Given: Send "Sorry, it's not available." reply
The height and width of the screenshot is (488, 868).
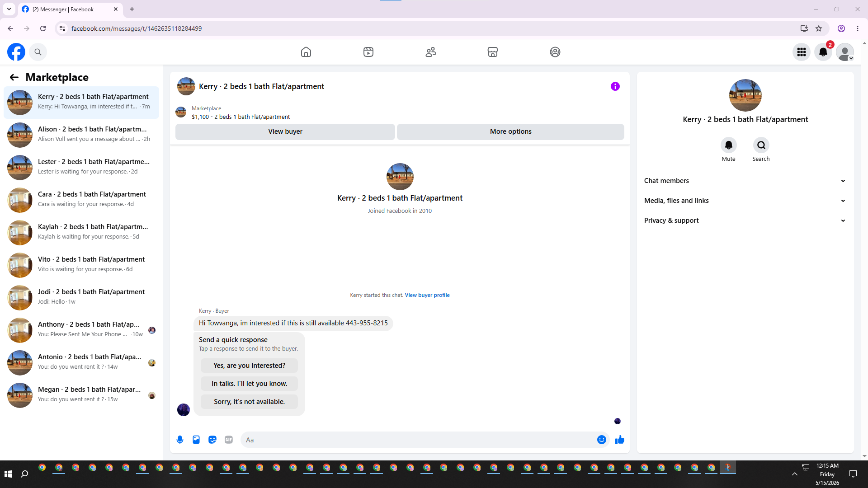Looking at the screenshot, I should (x=250, y=402).
